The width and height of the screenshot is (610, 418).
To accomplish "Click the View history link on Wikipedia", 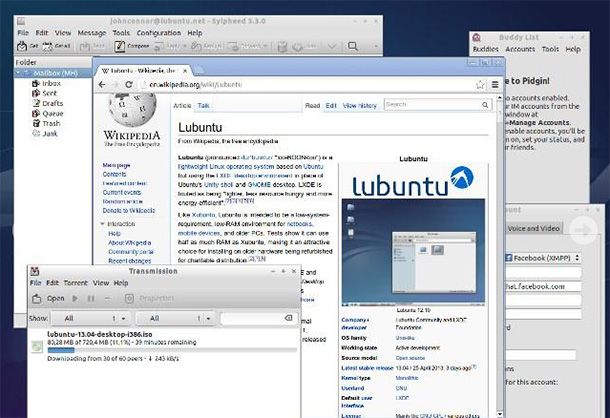I will tap(360, 105).
